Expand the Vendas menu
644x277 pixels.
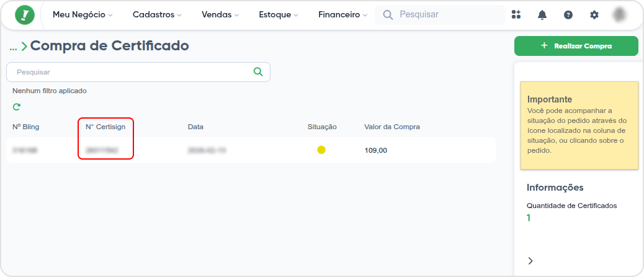[x=220, y=15]
